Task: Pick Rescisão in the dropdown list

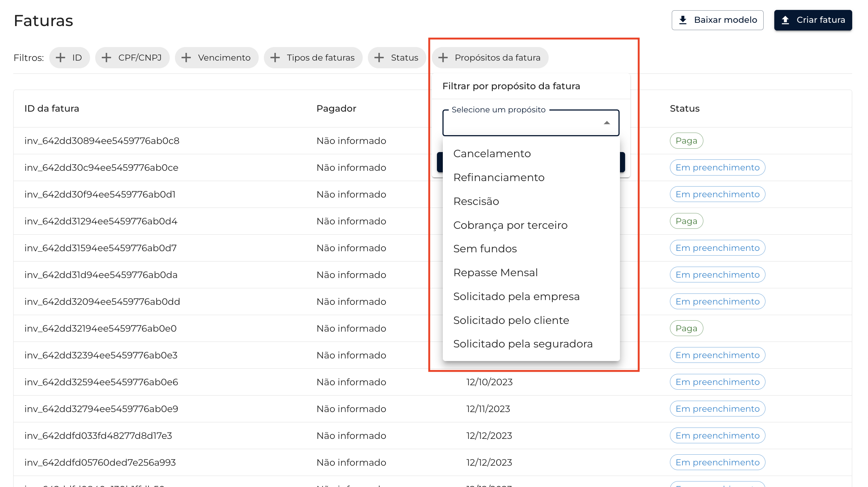Action: tap(476, 201)
